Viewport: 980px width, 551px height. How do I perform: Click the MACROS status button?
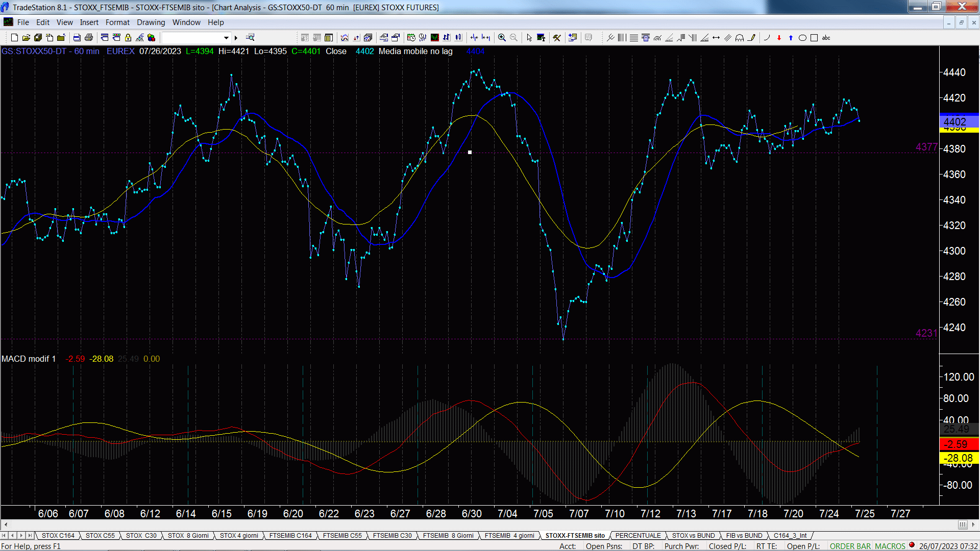click(890, 546)
